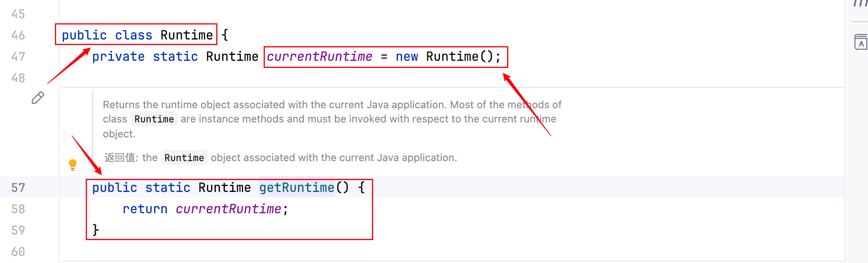
Task: Click the 'return' keyword on line 58
Action: [145, 209]
